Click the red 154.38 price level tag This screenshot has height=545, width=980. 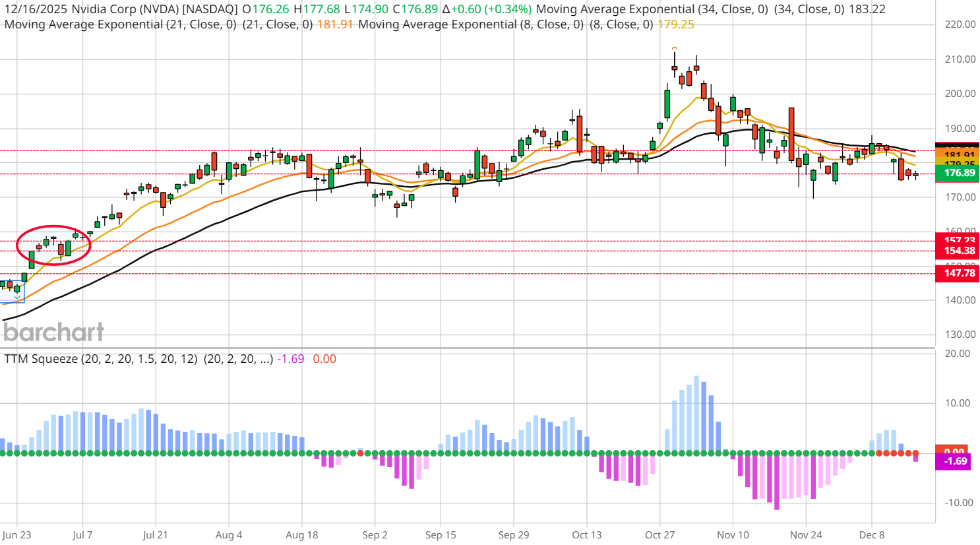coord(958,251)
